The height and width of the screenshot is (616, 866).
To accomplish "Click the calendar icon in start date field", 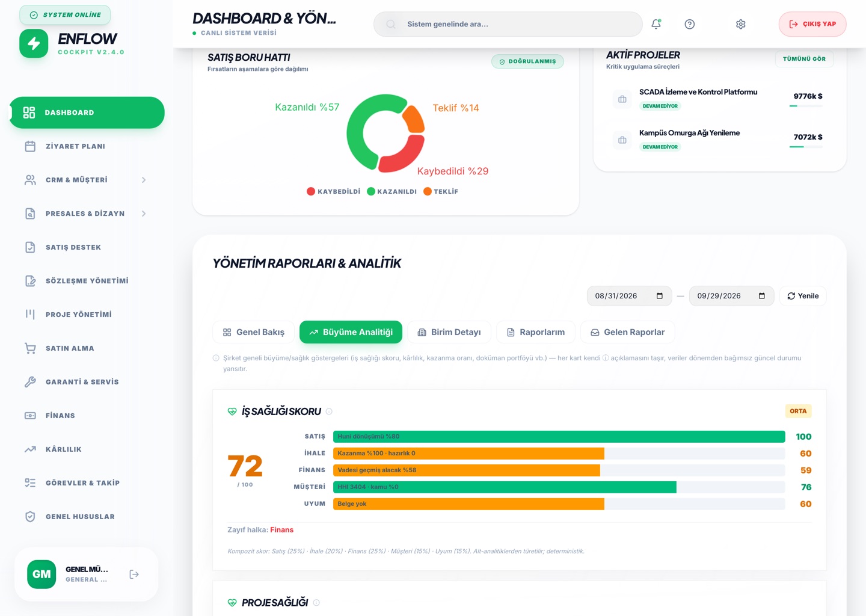I will (660, 296).
